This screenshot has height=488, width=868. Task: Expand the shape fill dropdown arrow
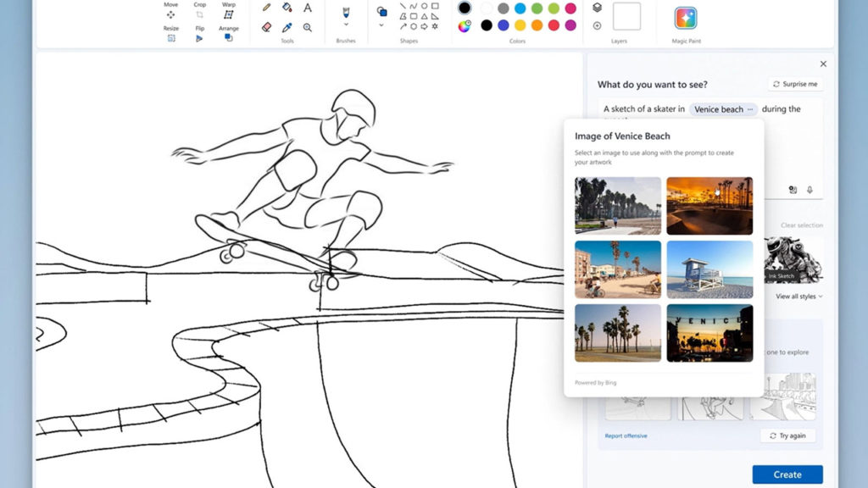tap(381, 25)
